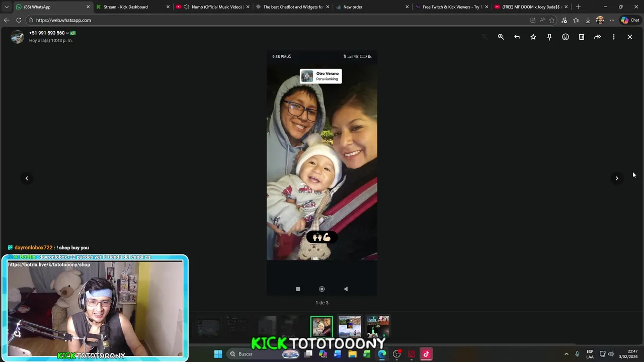Switch the ESP LAA input language
The image size is (644, 362).
point(590,354)
